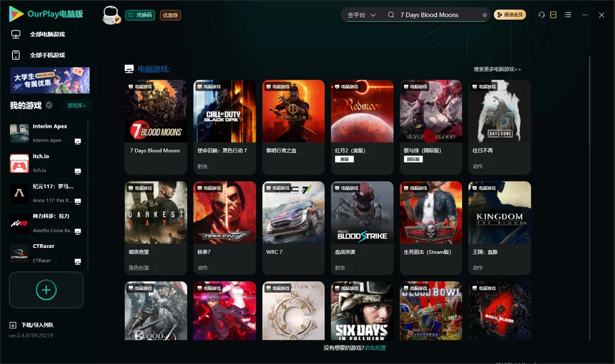The height and width of the screenshot is (364, 615).
Task: Open the Back 4 Blood card
Action: click(x=499, y=311)
